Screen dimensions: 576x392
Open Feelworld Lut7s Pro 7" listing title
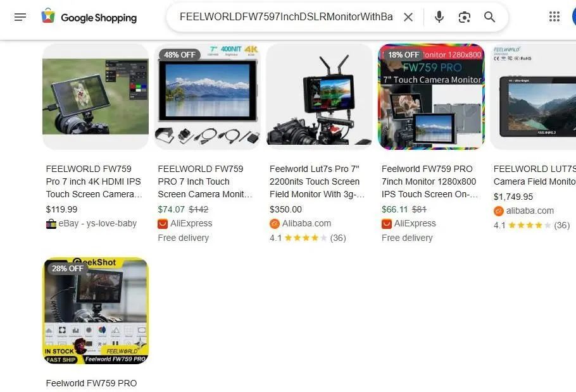(317, 181)
